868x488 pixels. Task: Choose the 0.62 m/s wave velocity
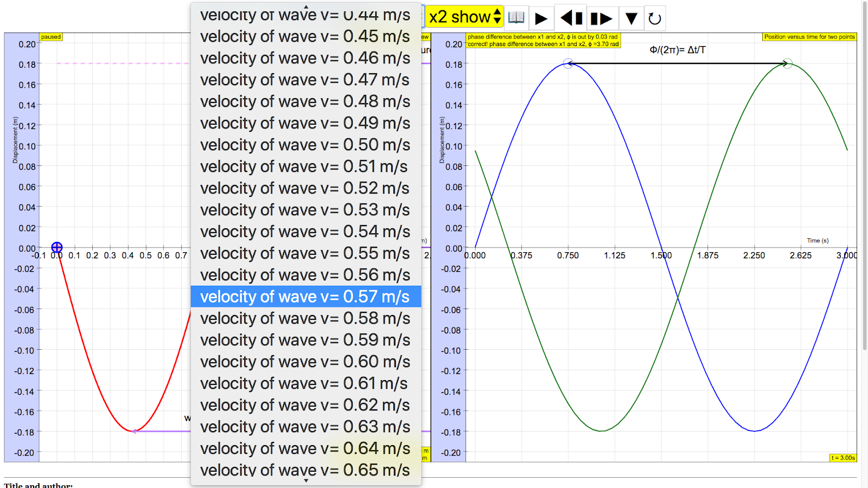tap(306, 405)
